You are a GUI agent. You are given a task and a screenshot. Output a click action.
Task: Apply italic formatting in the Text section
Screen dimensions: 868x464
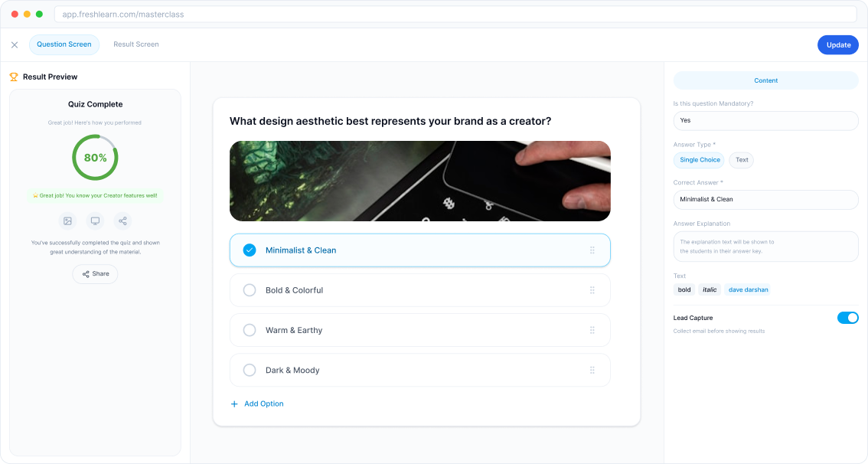[709, 289]
